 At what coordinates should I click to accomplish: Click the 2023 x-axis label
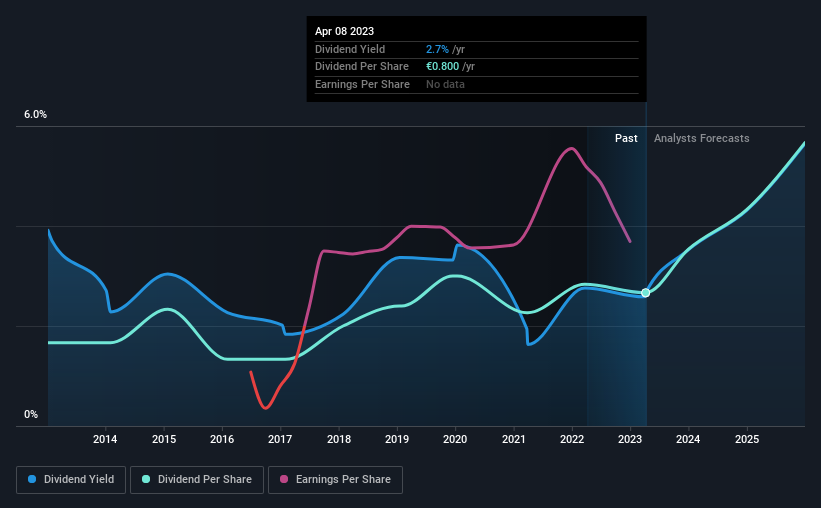[630, 439]
